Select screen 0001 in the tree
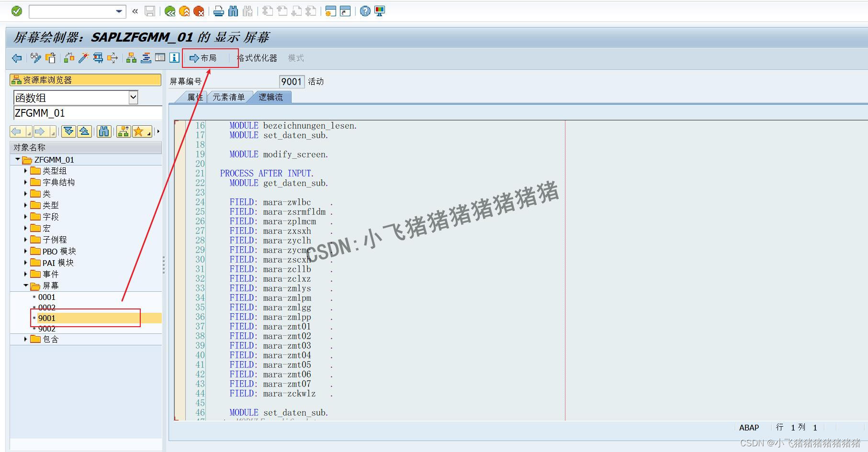Viewport: 868px width, 452px height. coord(46,297)
